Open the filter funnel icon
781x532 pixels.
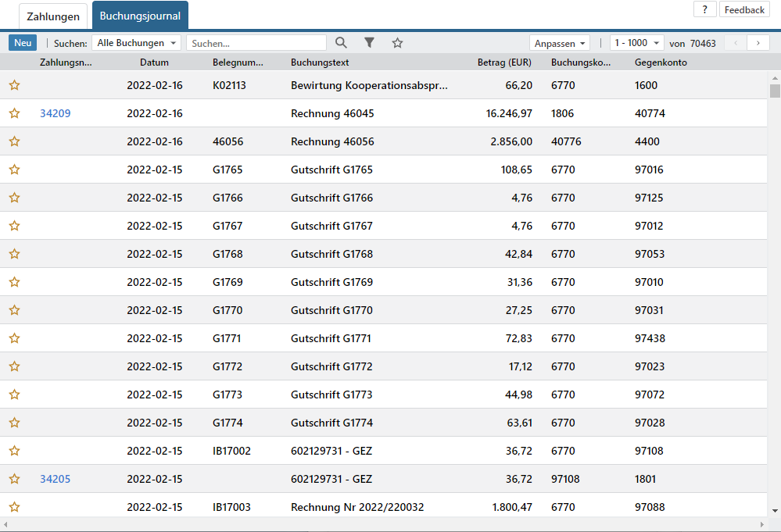tap(369, 43)
